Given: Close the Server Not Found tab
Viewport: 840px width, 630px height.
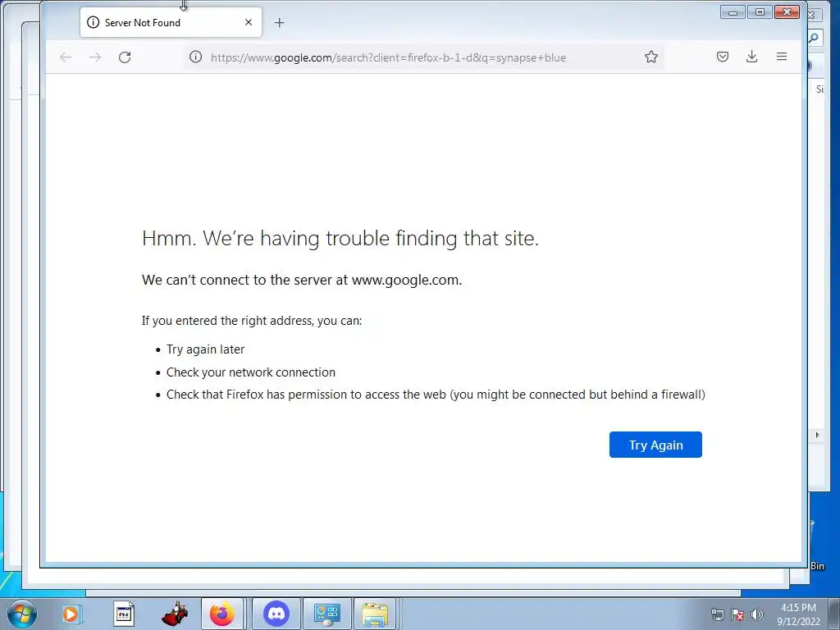Looking at the screenshot, I should coord(249,22).
